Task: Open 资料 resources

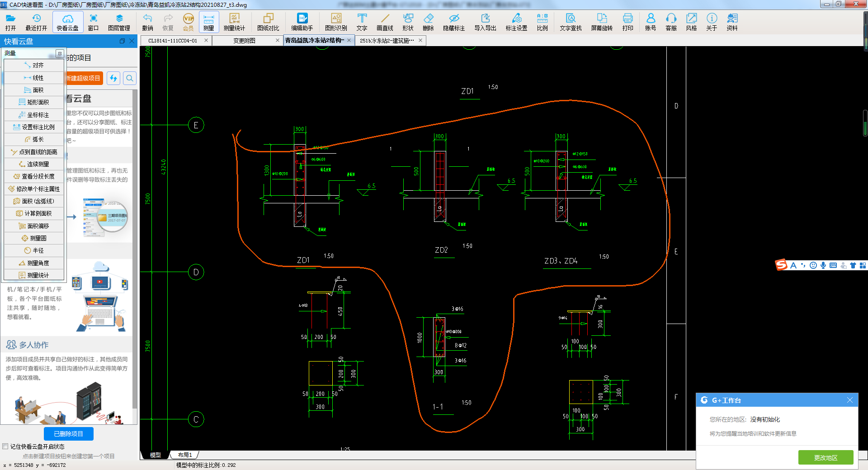Action: click(x=732, y=22)
